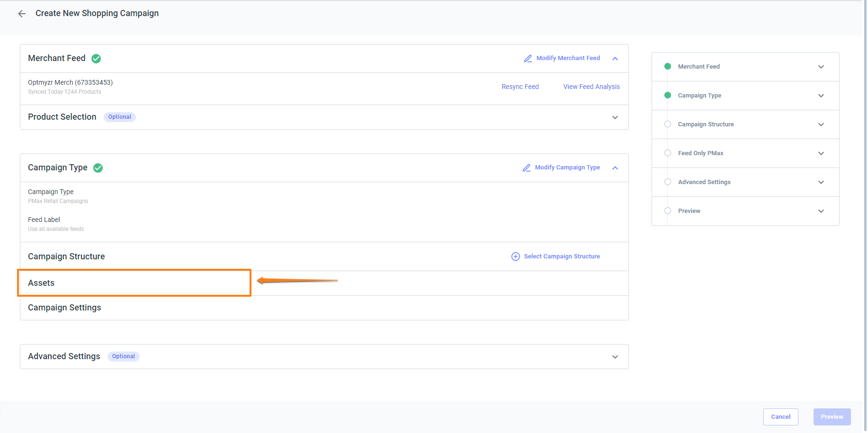
Task: Expand Preview in sidebar navigator
Action: [821, 211]
